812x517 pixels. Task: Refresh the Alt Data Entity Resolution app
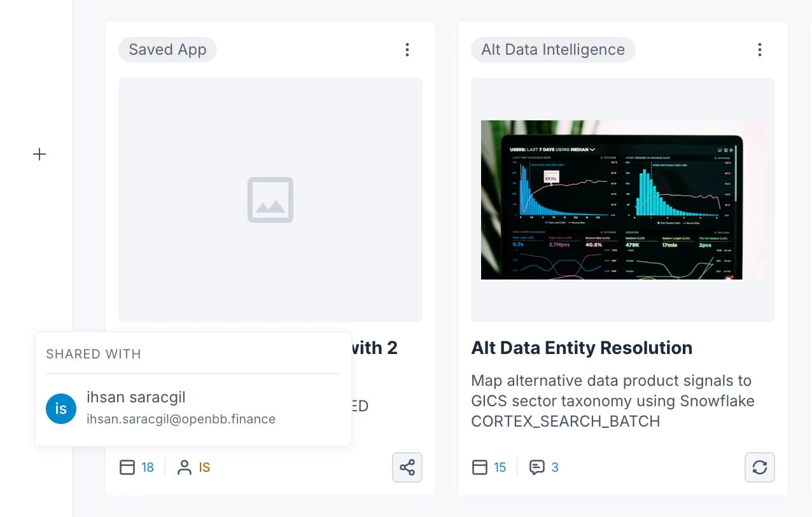(x=759, y=467)
